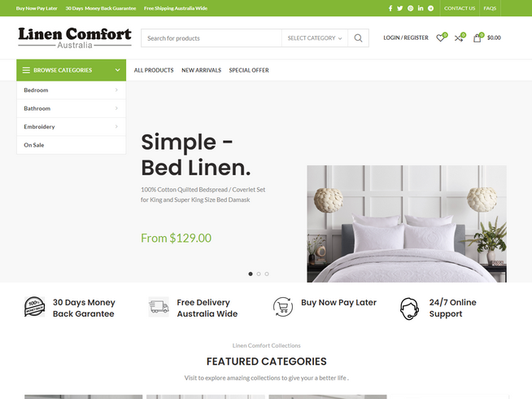Viewport: 532px width, 399px height.
Task: Focus the Search for products field
Action: [211, 38]
